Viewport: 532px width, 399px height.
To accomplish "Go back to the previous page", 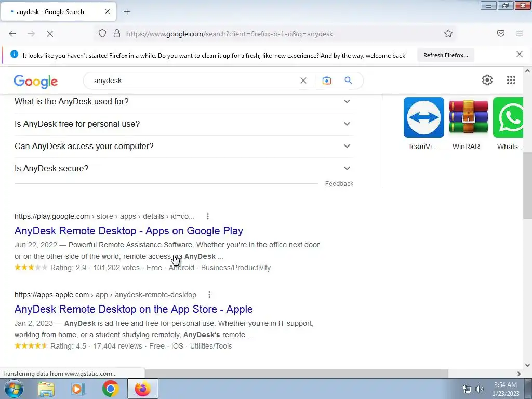I will 12,34.
